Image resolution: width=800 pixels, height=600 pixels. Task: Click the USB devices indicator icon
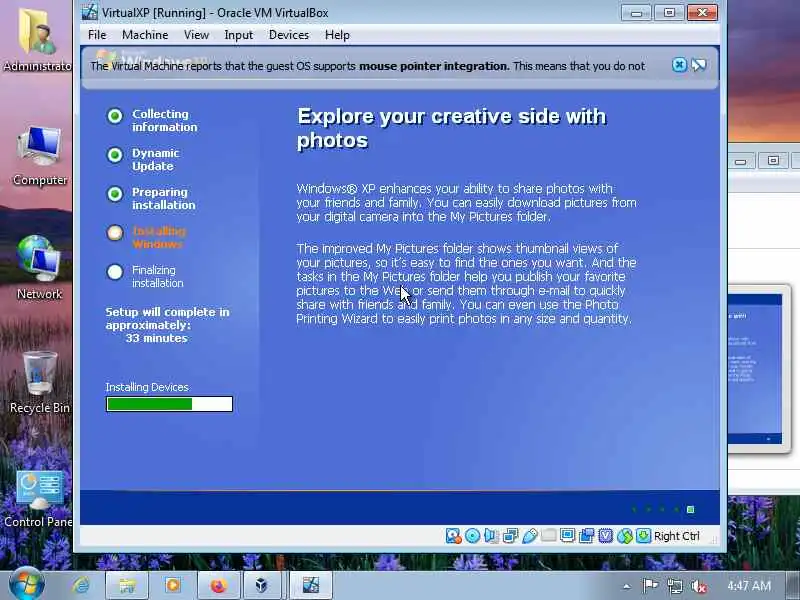[530, 536]
